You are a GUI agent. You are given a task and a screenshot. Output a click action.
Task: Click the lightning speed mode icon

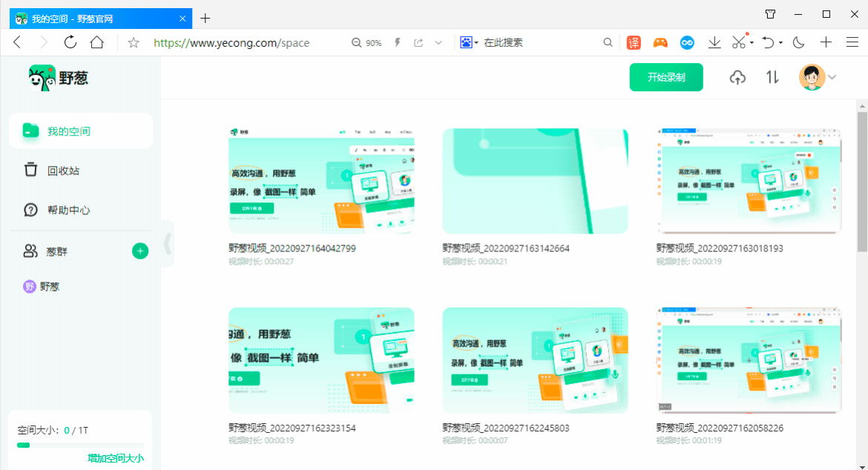point(398,42)
